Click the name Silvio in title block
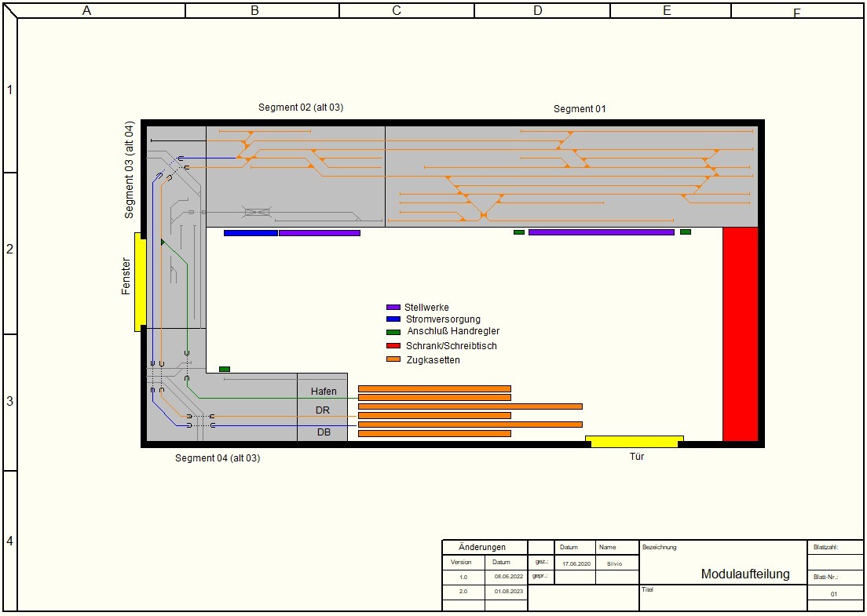Image resolution: width=867 pixels, height=616 pixels. click(x=614, y=563)
